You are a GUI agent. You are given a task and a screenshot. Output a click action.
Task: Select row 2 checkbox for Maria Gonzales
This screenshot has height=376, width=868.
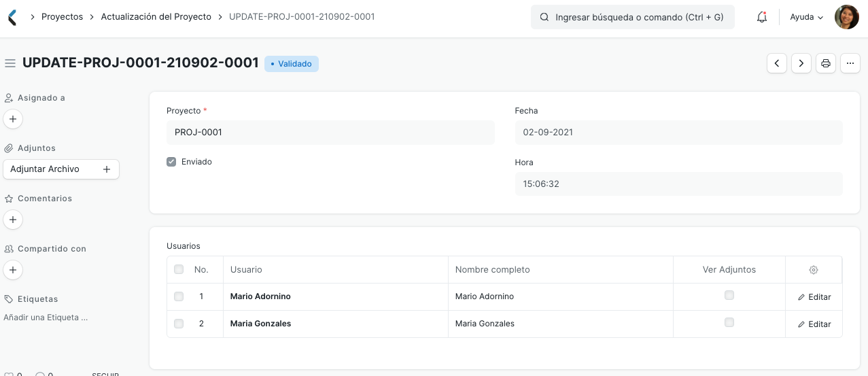click(179, 324)
